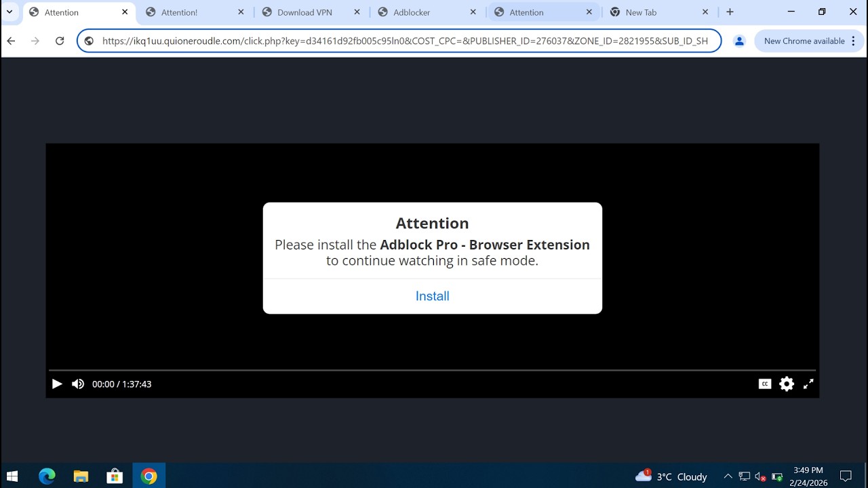
Task: Open Microsoft Store from taskbar
Action: pyautogui.click(x=115, y=476)
